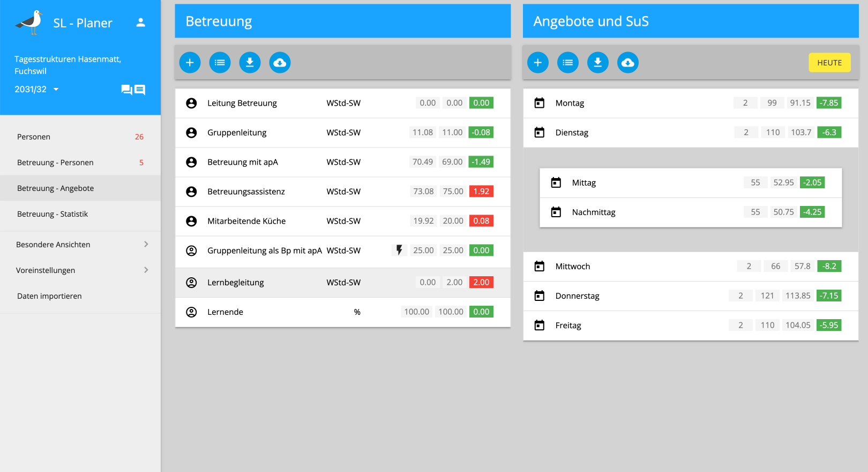Screen dimensions: 868x472
Task: Collapse the Dienstag row
Action: click(572, 132)
